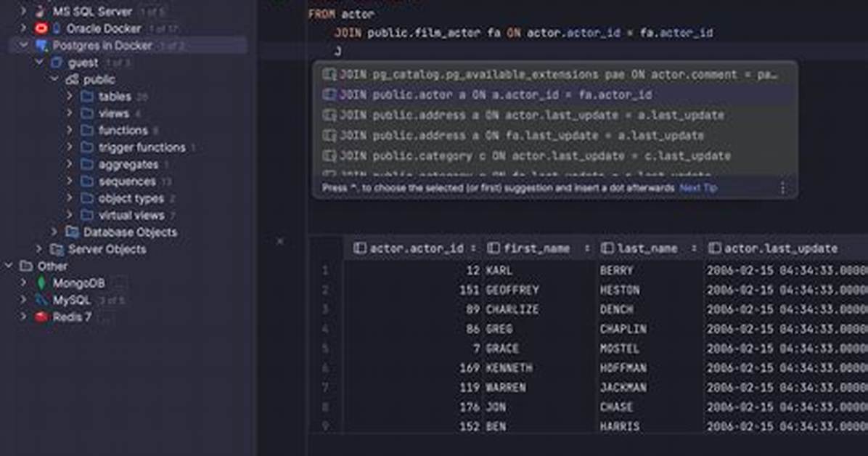Click the actor.last_update column header

point(780,248)
